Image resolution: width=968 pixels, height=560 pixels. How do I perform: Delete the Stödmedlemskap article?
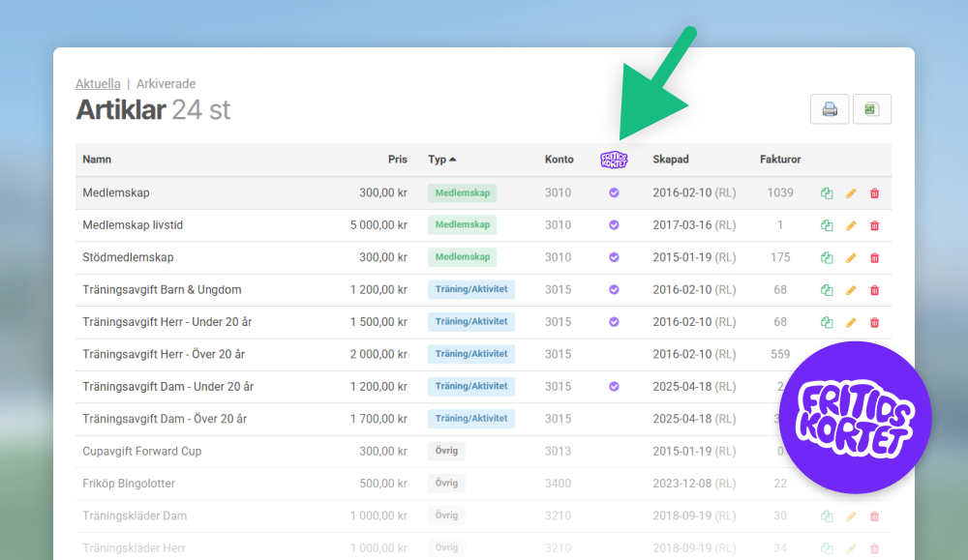[x=875, y=258]
